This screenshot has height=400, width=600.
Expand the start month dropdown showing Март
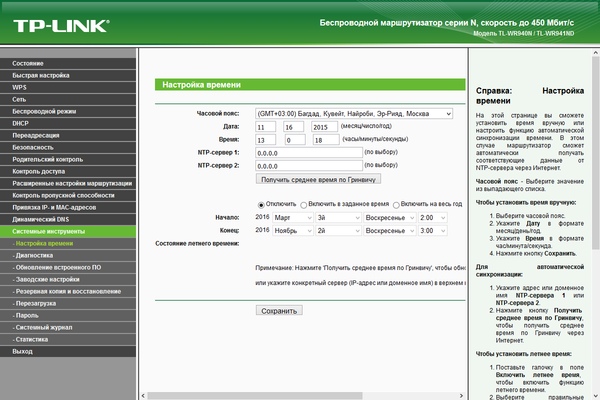[293, 217]
